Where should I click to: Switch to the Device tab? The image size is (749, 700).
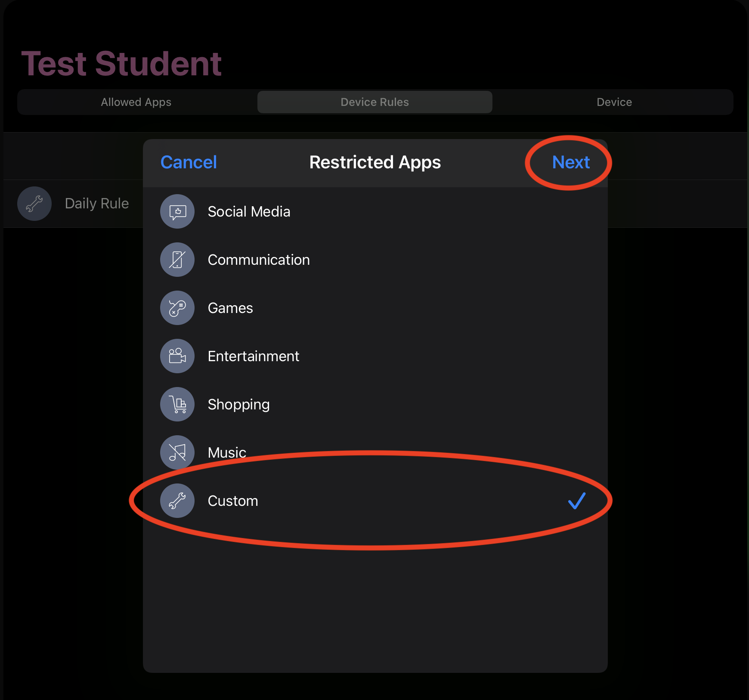614,102
